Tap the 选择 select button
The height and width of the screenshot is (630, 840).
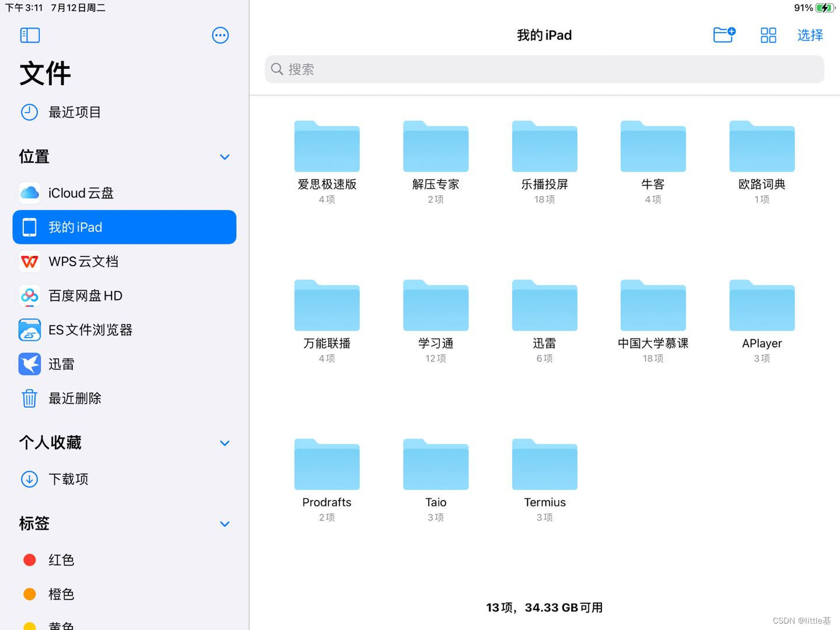point(810,35)
